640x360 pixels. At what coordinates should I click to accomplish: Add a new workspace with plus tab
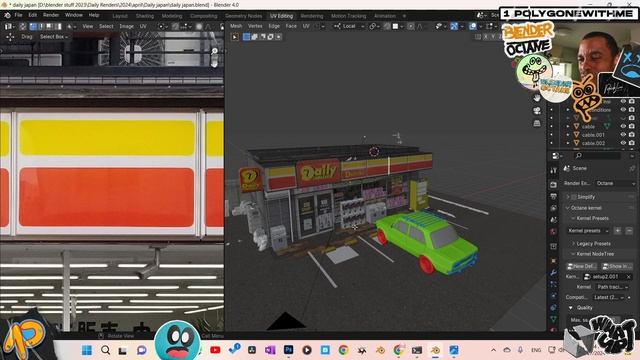pos(404,16)
